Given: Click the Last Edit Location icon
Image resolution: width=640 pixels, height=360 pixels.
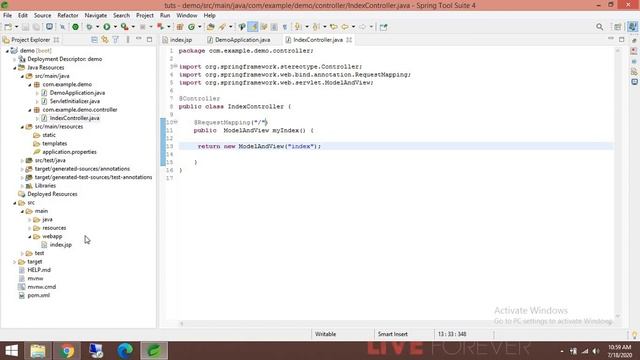Looking at the screenshot, I should tap(334, 27).
